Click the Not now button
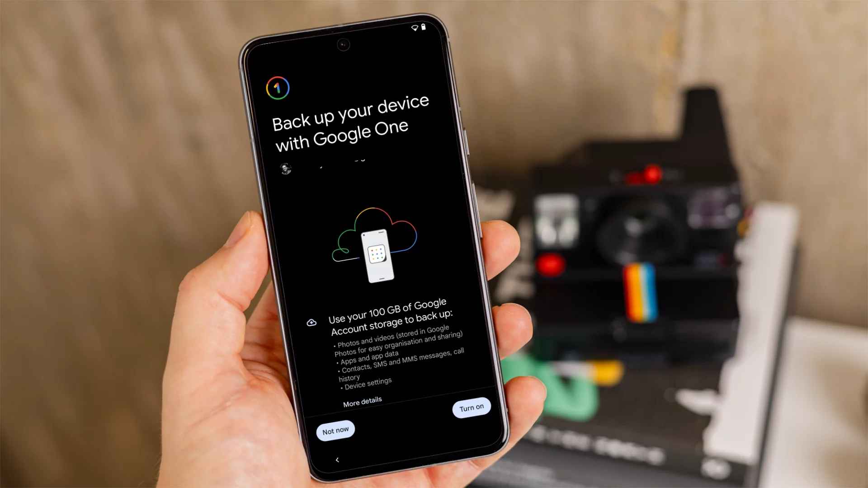The width and height of the screenshot is (868, 488). tap(334, 430)
